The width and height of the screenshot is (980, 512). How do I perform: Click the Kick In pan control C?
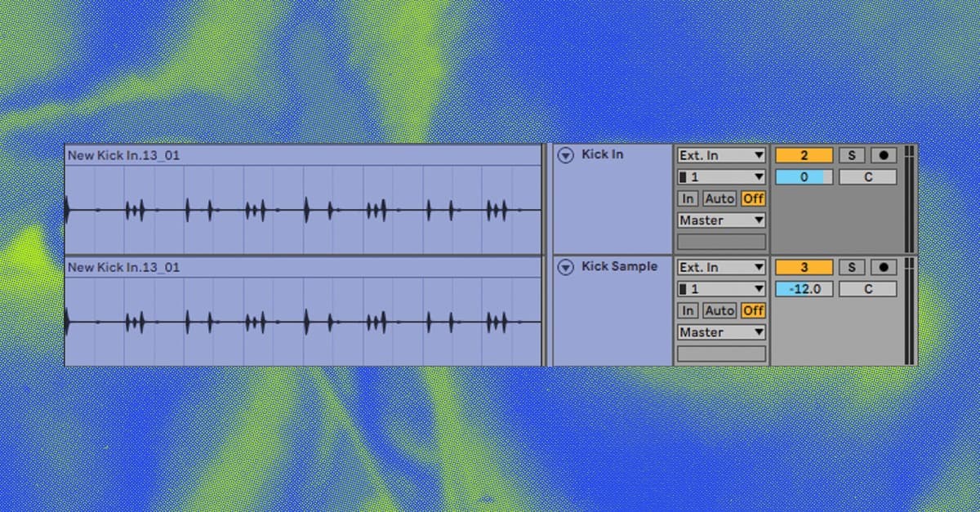pos(867,177)
